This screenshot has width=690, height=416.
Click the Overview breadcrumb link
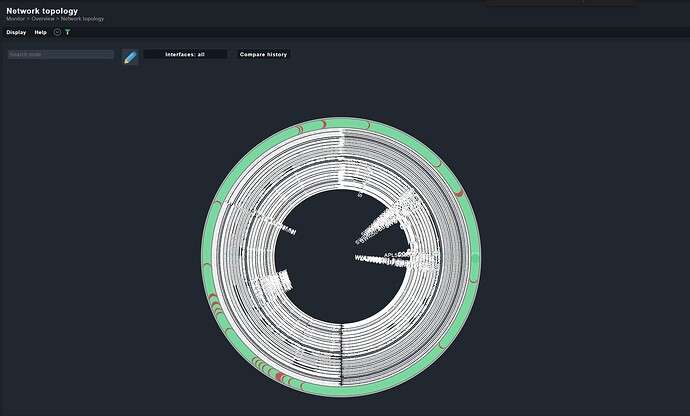(43, 19)
